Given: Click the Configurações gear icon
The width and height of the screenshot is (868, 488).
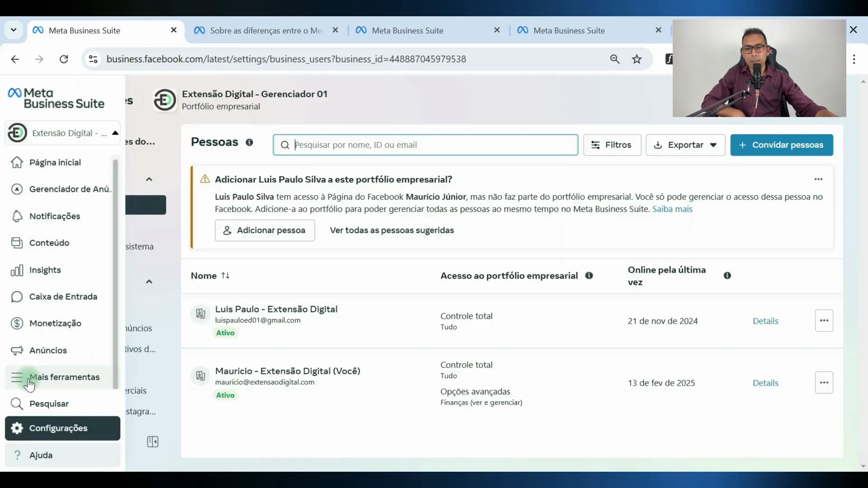Looking at the screenshot, I should (x=17, y=428).
